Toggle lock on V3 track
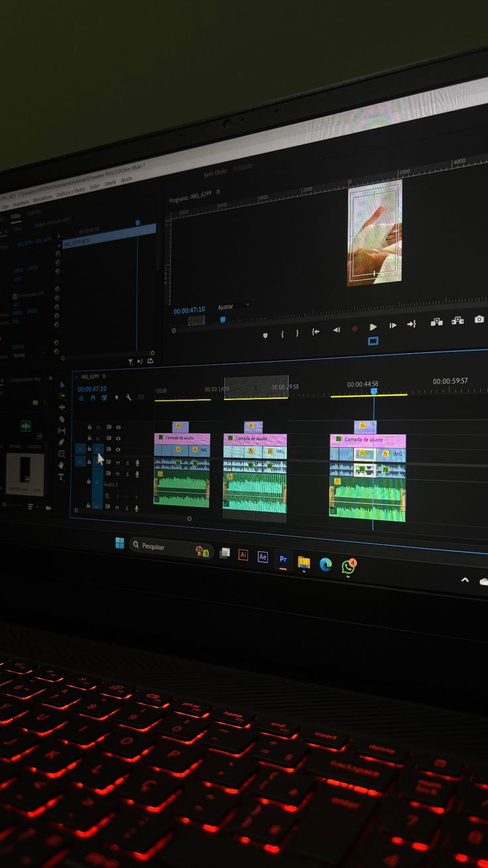The height and width of the screenshot is (868, 488). (x=89, y=427)
